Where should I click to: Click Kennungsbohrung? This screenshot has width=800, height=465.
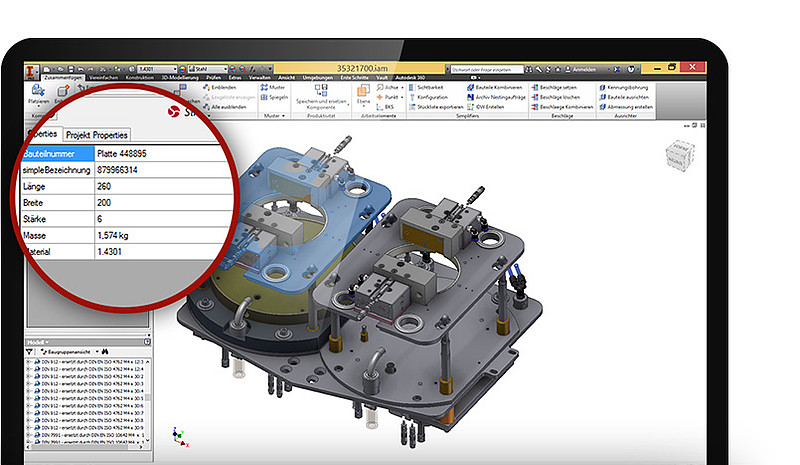coord(623,88)
